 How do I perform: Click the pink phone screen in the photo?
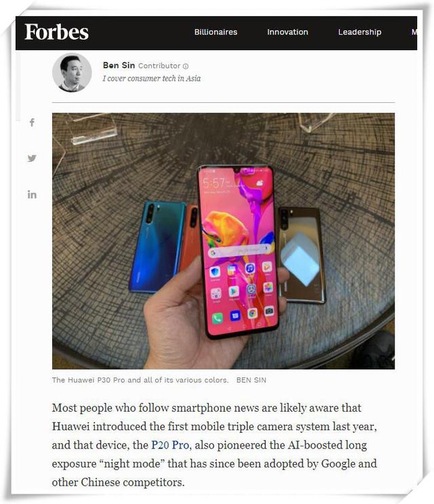(238, 251)
